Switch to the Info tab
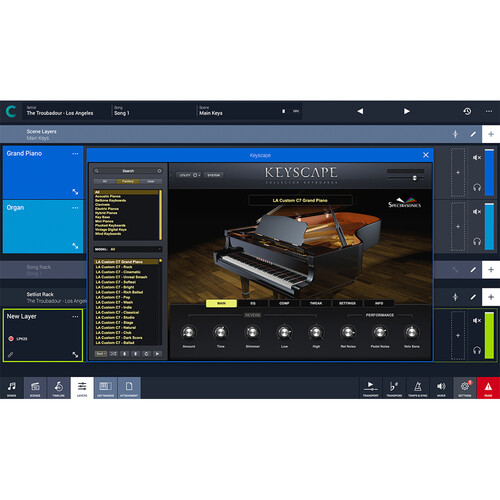 coord(379,303)
